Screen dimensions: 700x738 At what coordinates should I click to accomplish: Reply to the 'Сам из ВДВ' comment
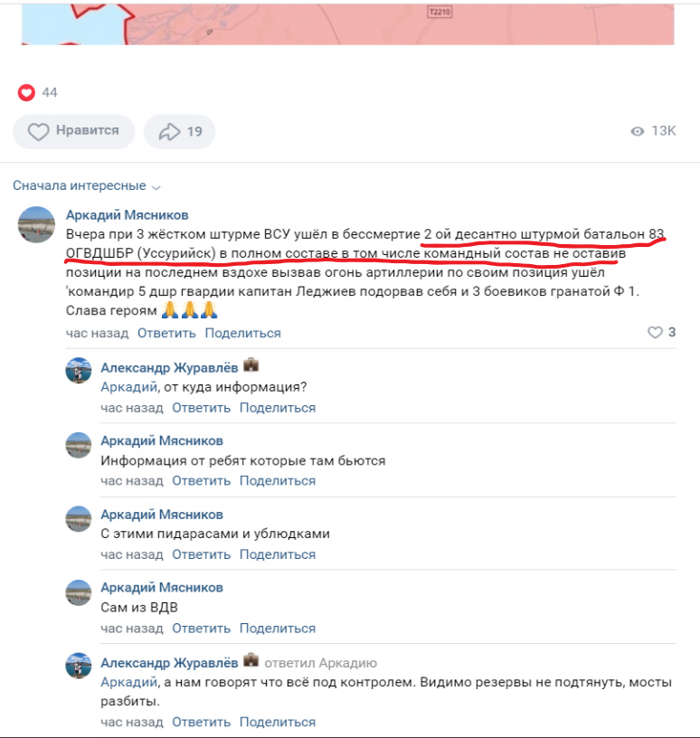click(201, 629)
